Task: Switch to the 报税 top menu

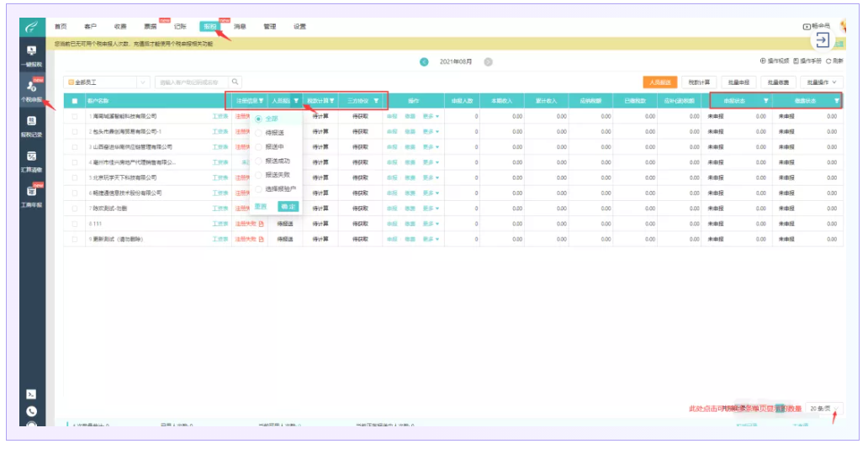Action: pyautogui.click(x=209, y=27)
